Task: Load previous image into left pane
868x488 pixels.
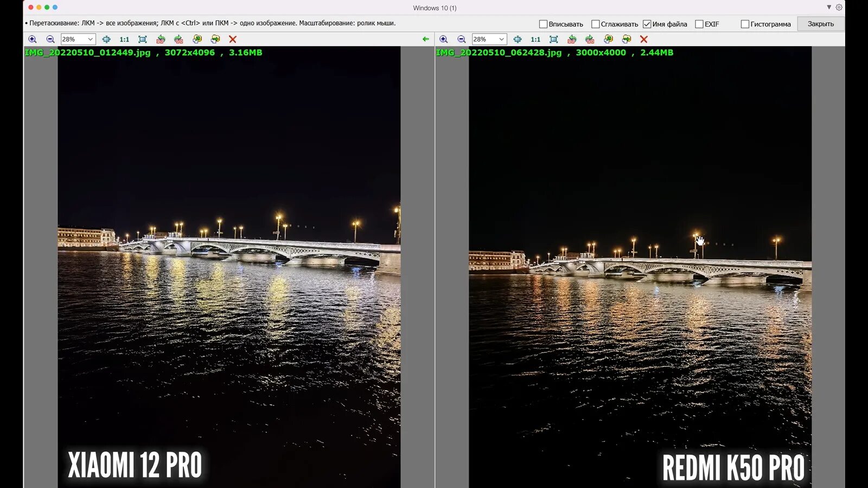Action: point(197,39)
